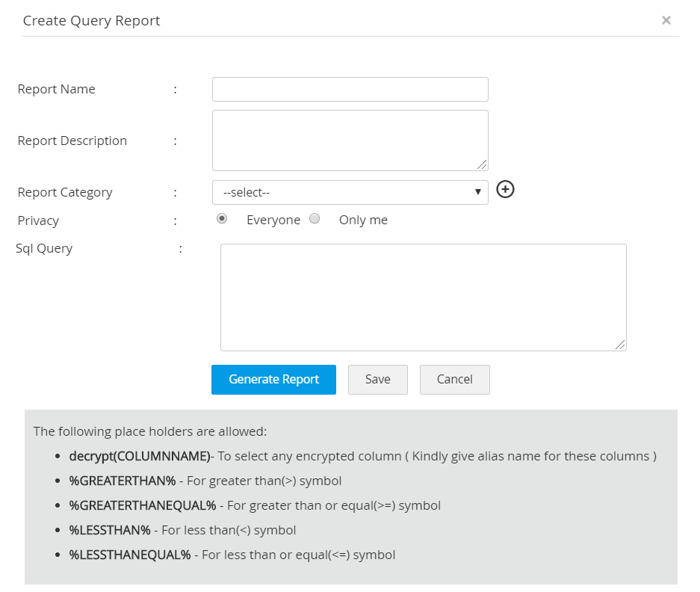Click the decrypt(COLUMNNAME) placeholder text
Image resolution: width=700 pixels, height=592 pixels.
point(140,456)
